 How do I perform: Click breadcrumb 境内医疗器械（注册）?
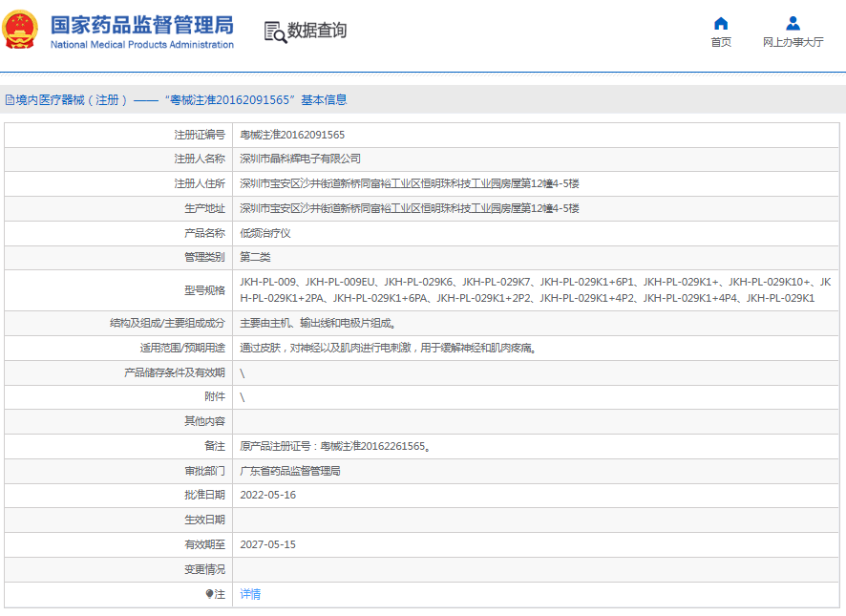tap(73, 100)
